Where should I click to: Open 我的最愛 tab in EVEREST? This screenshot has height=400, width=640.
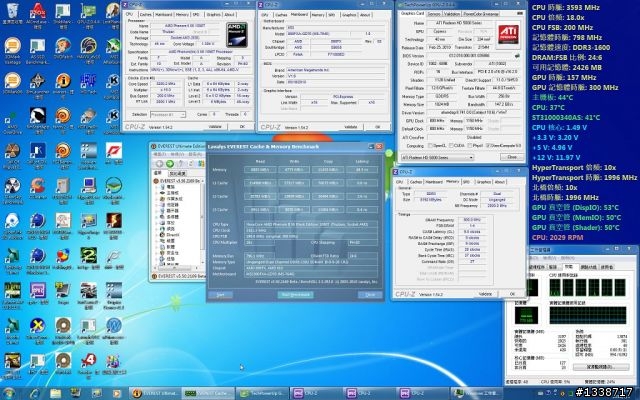click(x=178, y=174)
